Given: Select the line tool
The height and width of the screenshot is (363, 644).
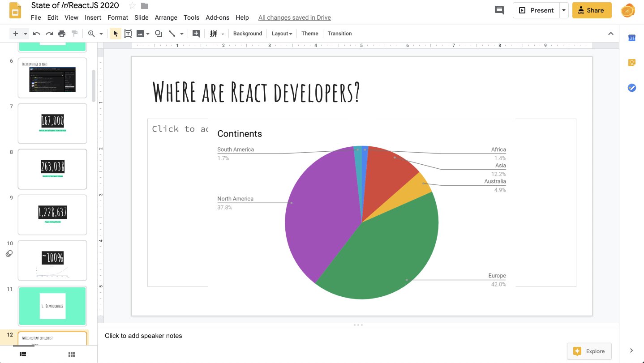Looking at the screenshot, I should tap(172, 34).
